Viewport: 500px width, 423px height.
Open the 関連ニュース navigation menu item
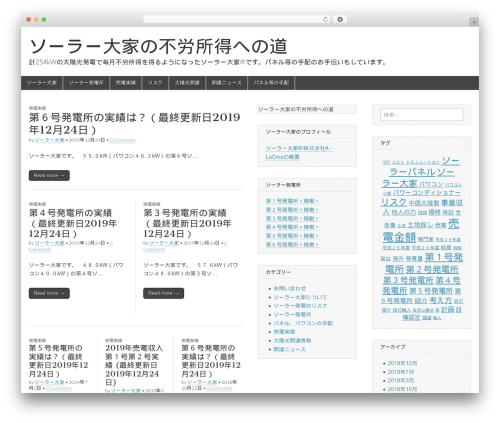227,83
